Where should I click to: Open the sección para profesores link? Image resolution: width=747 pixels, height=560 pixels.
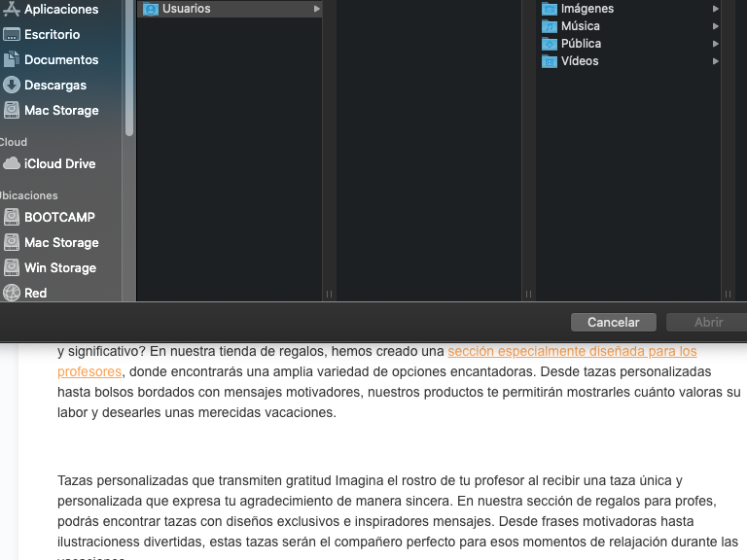(572, 351)
